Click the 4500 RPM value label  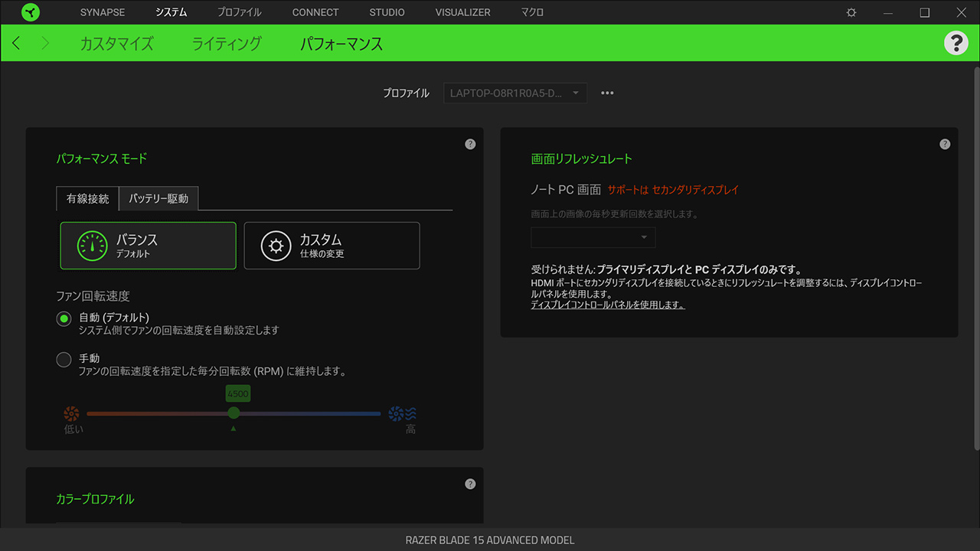238,393
